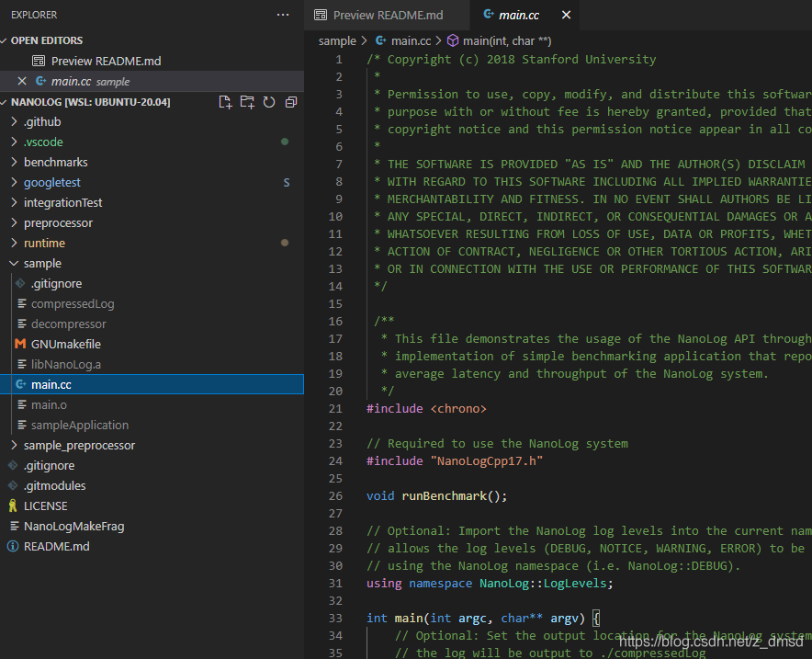Open the decompressor file

(152, 324)
